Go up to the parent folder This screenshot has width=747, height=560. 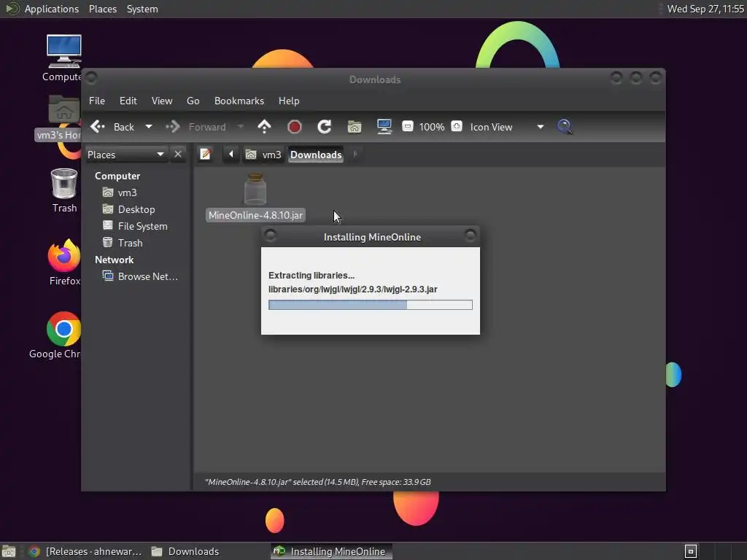click(264, 127)
